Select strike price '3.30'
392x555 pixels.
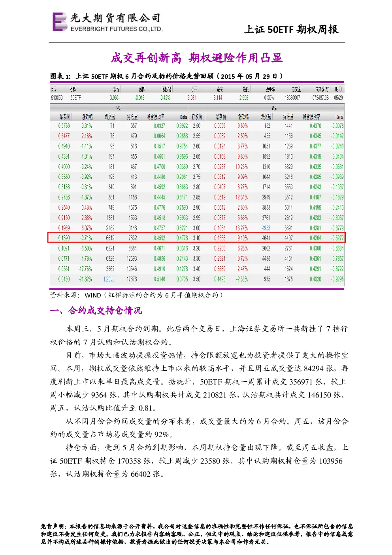click(197, 259)
